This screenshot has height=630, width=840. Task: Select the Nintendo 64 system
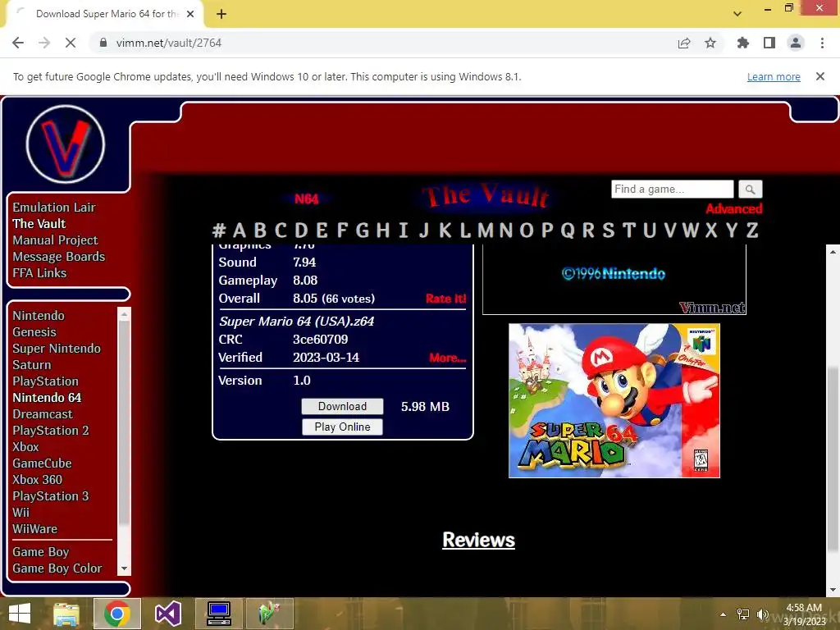[47, 398]
